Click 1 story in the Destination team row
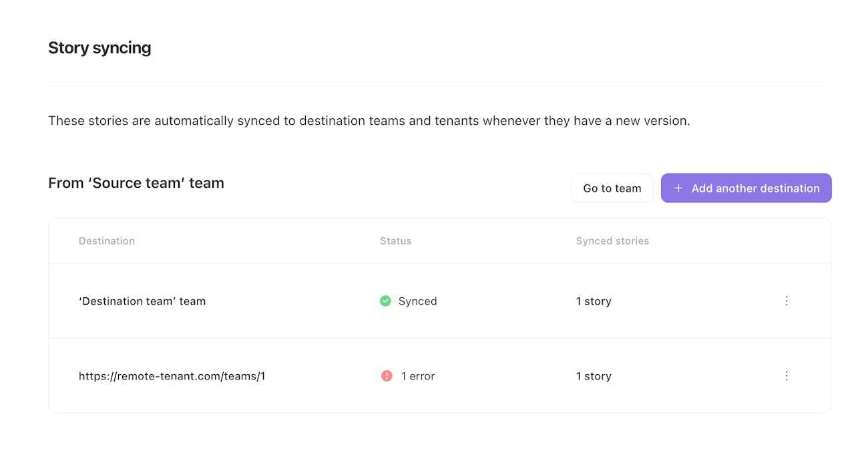Image resolution: width=868 pixels, height=459 pixels. [594, 301]
